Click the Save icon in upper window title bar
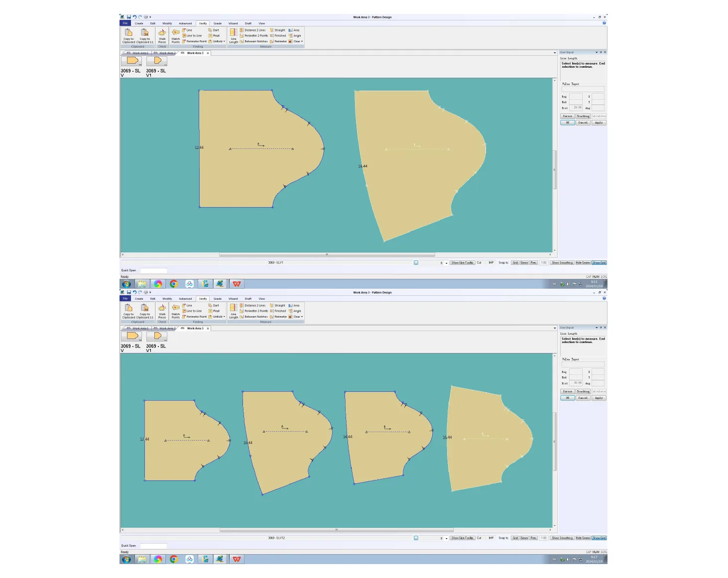 [x=128, y=17]
